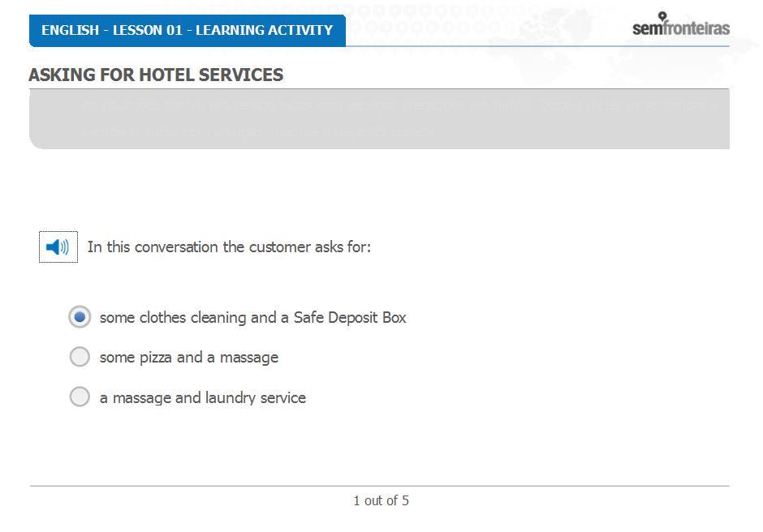
Task: Choose the 'some pizza and a massage' radio button
Action: click(80, 357)
